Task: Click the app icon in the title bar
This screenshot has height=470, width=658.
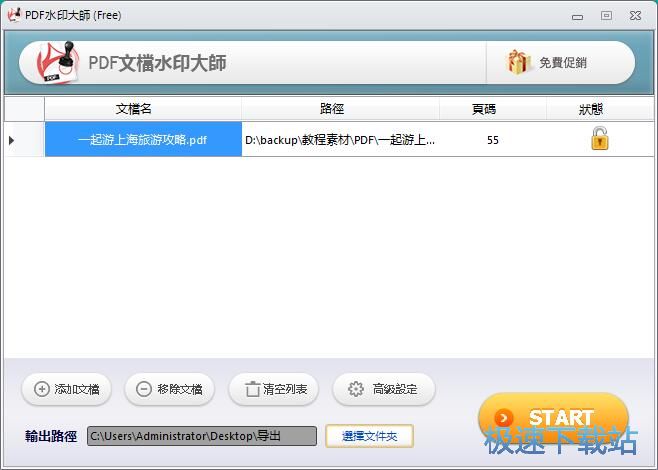Action: pos(14,15)
